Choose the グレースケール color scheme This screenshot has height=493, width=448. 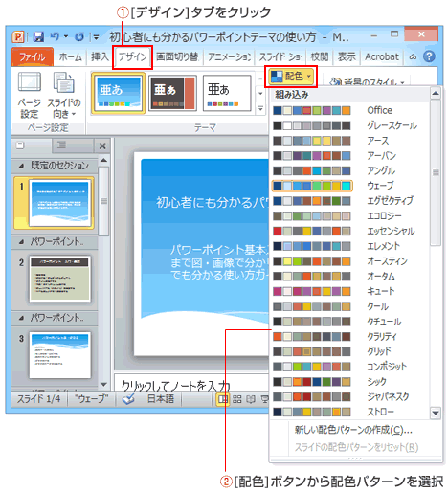point(349,125)
